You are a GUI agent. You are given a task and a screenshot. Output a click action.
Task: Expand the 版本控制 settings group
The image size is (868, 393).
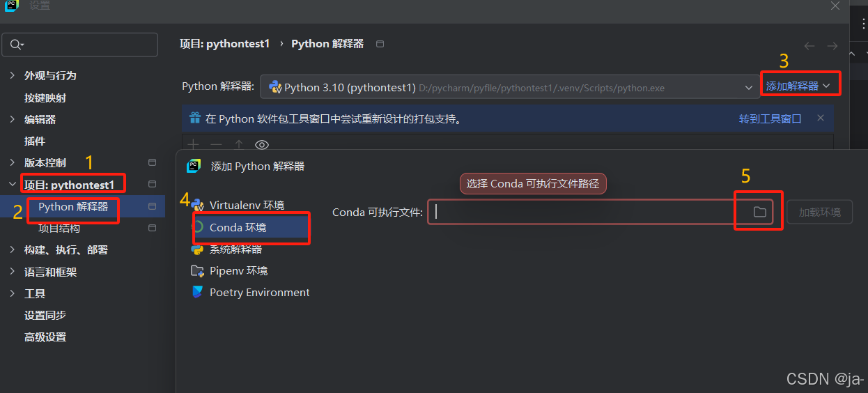pos(12,162)
